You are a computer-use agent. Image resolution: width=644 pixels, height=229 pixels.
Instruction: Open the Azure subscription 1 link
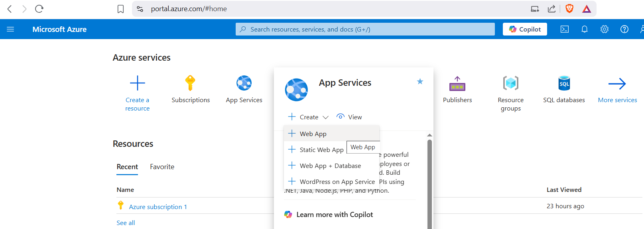coord(158,207)
